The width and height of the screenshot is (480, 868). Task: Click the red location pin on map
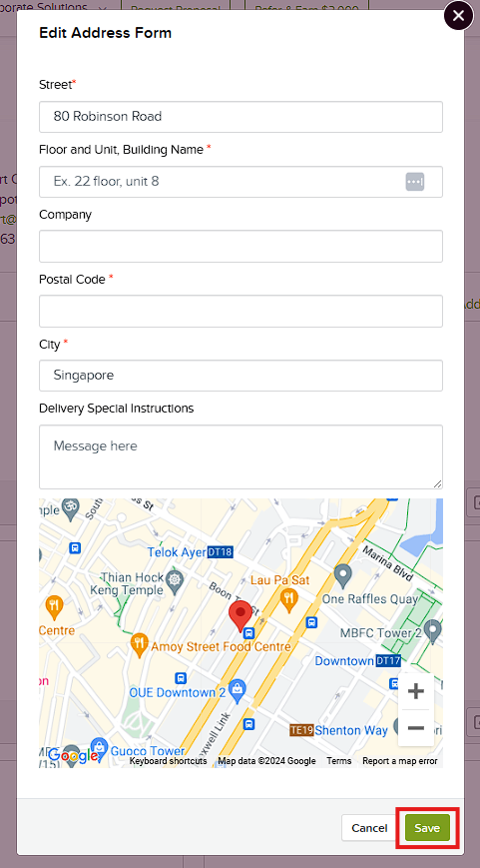click(x=240, y=616)
